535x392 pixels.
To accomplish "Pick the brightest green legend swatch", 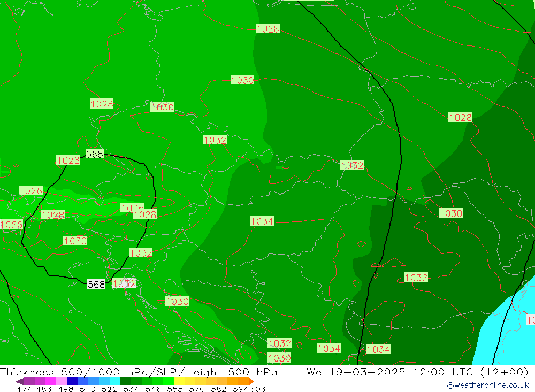I will (169, 381).
